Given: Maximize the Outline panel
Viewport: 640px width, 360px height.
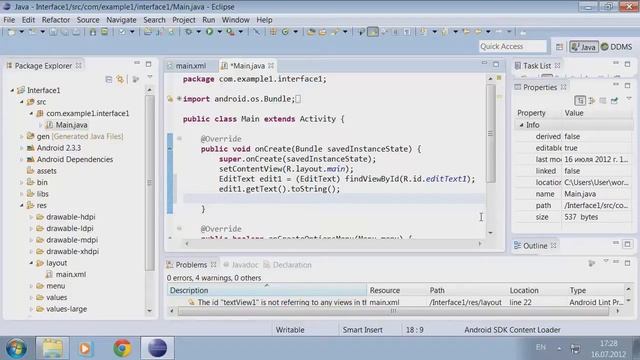Looking at the screenshot, I should 627,244.
